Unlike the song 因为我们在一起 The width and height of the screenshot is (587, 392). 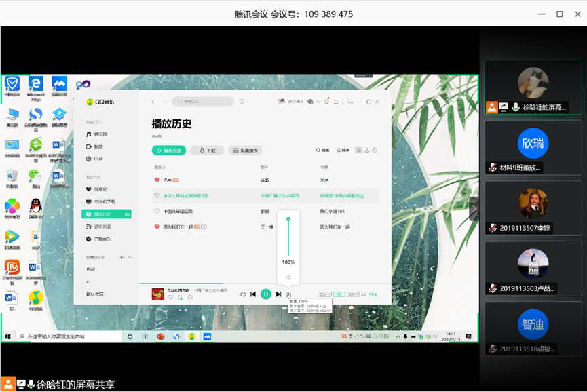pyautogui.click(x=157, y=227)
